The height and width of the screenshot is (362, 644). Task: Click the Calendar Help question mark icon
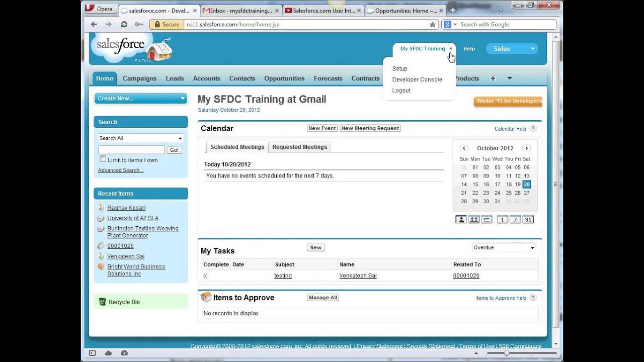coord(533,129)
